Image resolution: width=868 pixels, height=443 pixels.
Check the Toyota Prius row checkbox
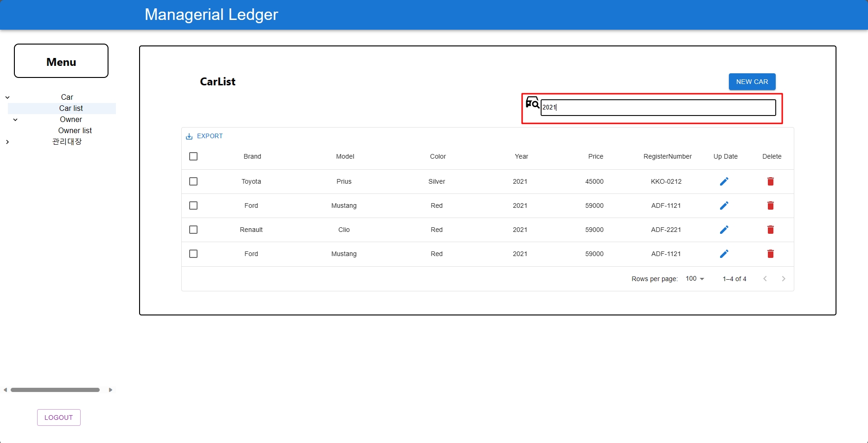[193, 181]
